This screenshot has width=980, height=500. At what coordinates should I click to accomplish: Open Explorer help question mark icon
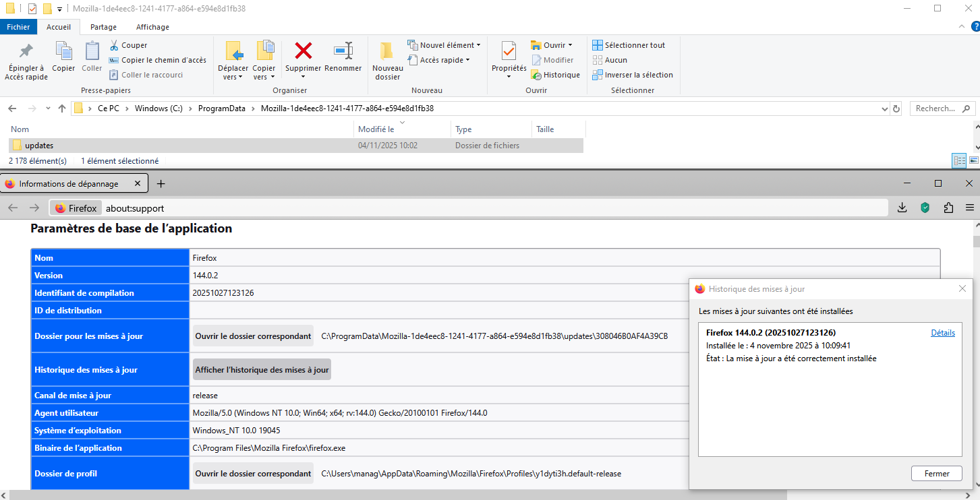click(x=974, y=27)
